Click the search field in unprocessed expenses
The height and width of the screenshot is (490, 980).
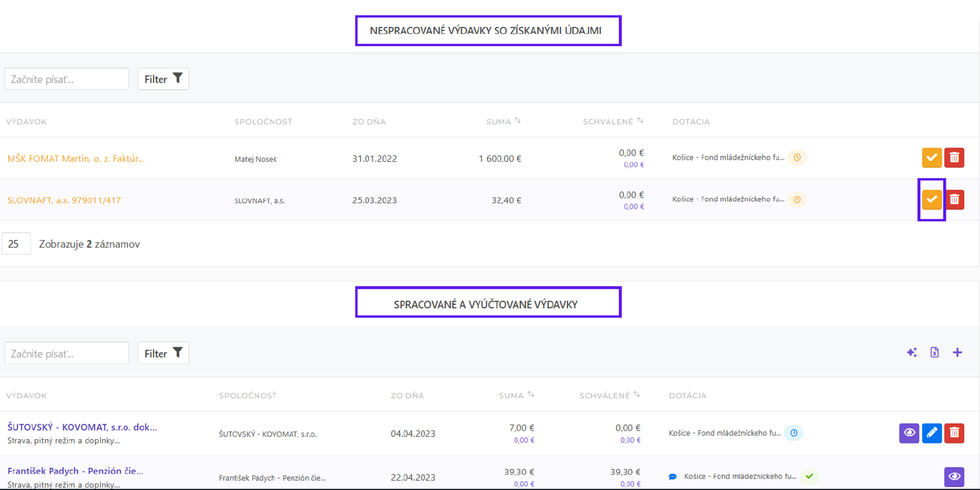pos(67,79)
